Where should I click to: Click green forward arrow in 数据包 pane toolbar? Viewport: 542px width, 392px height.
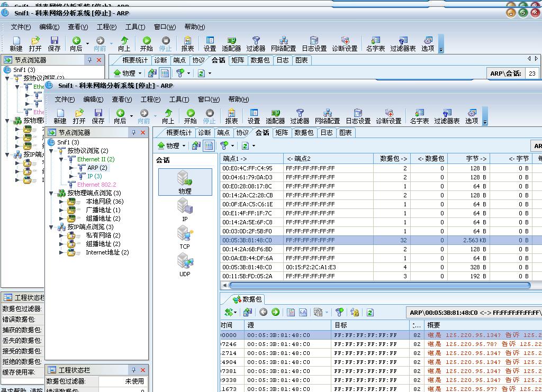(275, 312)
